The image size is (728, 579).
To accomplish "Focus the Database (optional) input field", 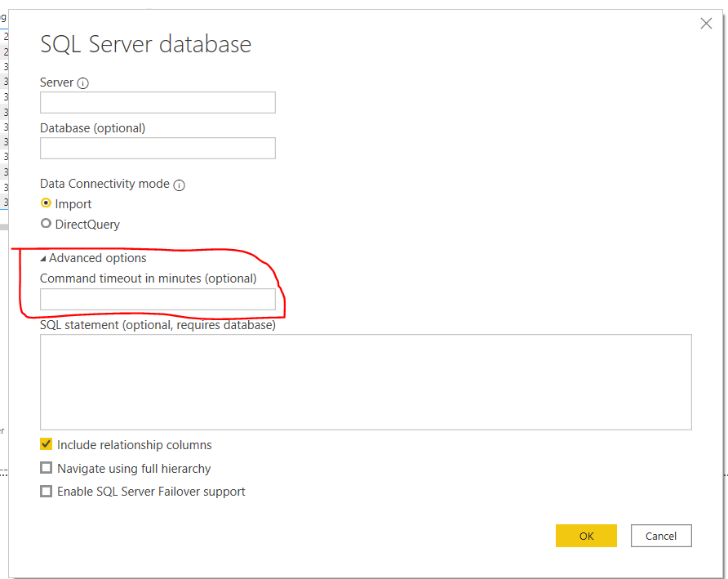I will click(158, 148).
